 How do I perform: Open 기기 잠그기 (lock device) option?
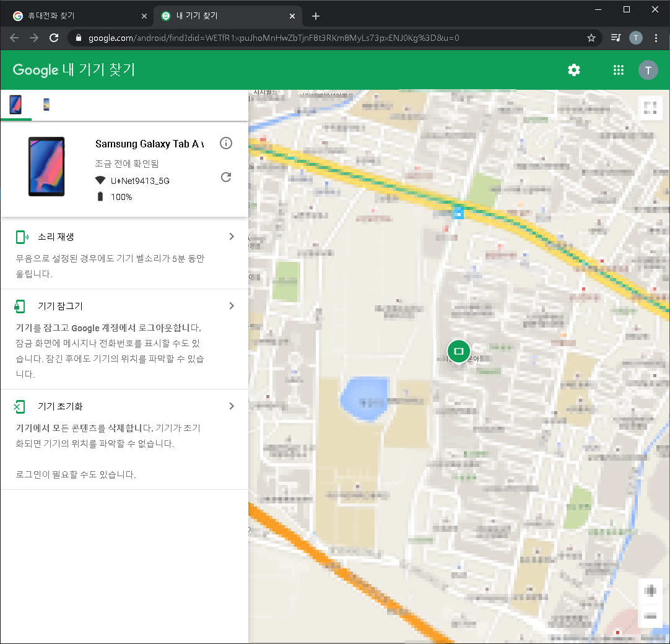124,339
